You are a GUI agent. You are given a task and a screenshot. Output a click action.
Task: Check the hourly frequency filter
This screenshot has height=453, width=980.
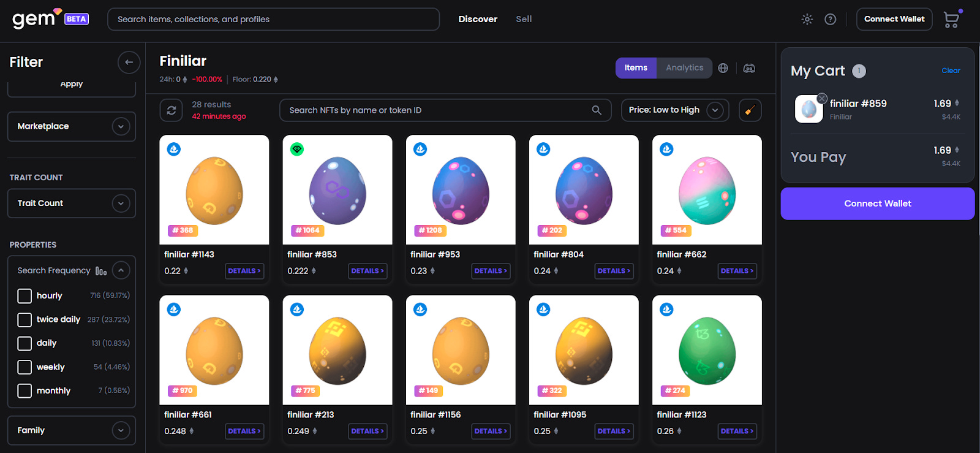point(24,296)
